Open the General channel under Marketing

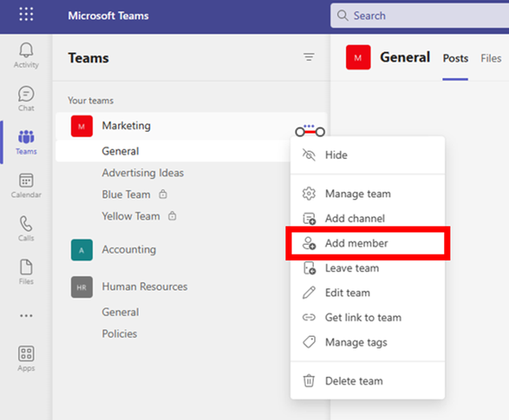click(x=173, y=151)
